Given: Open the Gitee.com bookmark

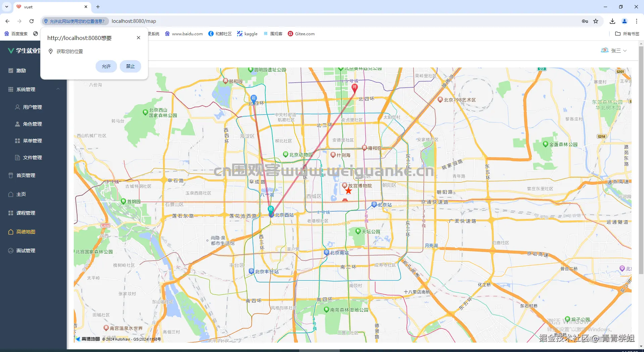Looking at the screenshot, I should [x=301, y=34].
